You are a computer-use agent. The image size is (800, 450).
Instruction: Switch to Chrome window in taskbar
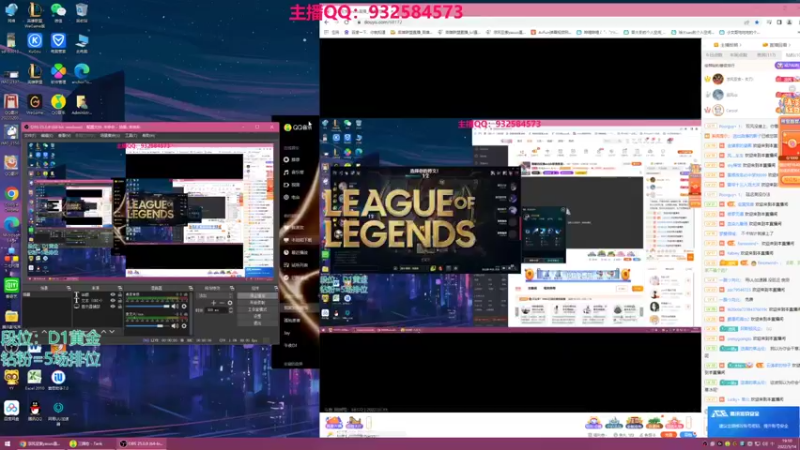point(40,444)
